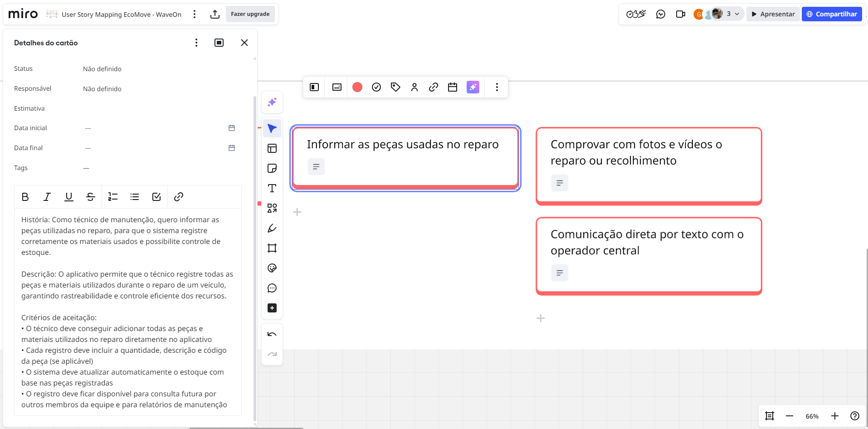Toggle italic text formatting
Screen dimensions: 868x429
[47, 197]
